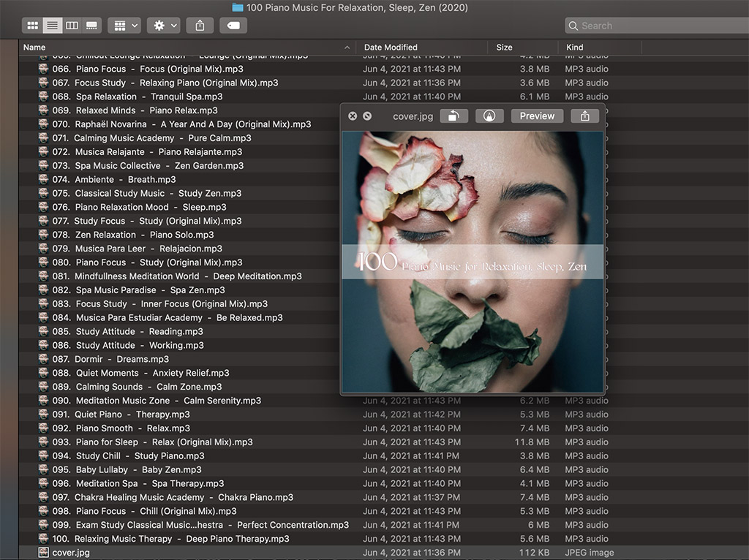Click MP3 icon of '096. Meditation Spa - Spa Therapy.mp3'
This screenshot has width=749, height=560.
pyautogui.click(x=43, y=484)
